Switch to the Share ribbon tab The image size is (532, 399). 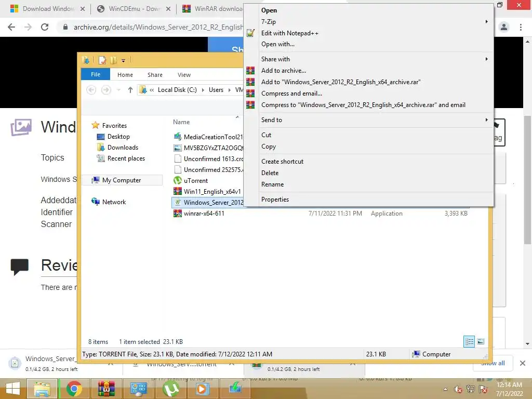tap(155, 75)
